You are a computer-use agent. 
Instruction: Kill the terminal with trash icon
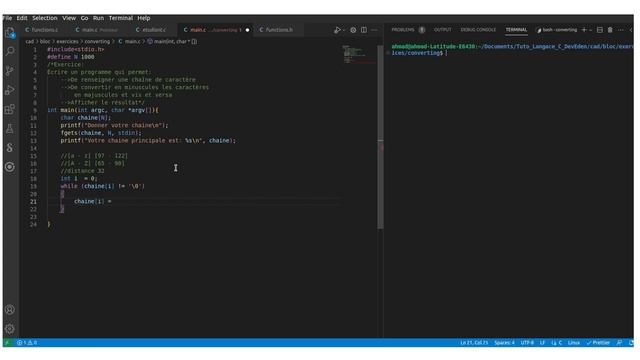tap(610, 30)
